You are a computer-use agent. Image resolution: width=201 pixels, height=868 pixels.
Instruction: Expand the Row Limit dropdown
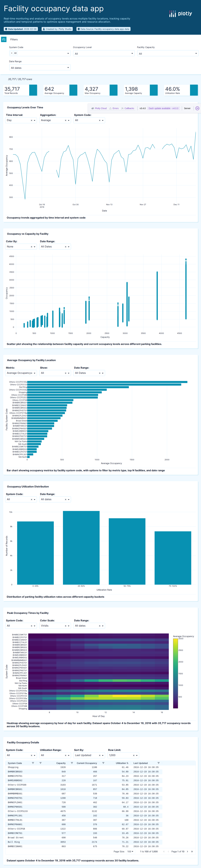[x=137, y=755]
